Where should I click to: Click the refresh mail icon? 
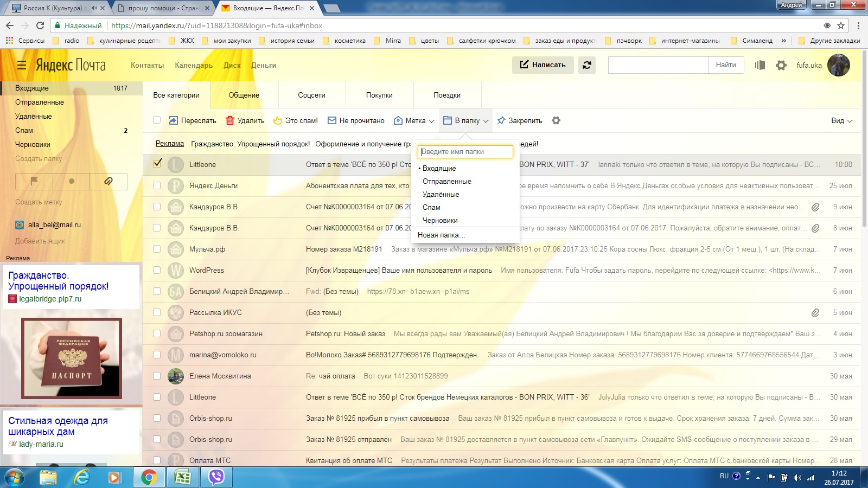pos(587,65)
